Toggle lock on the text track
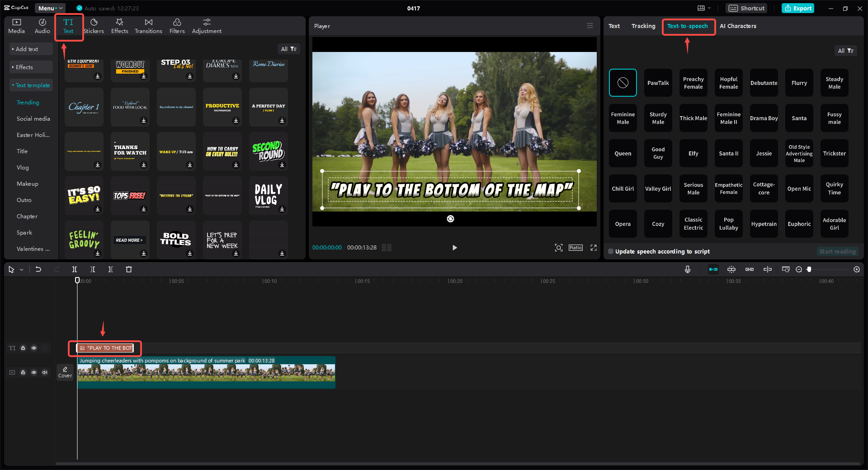 click(23, 348)
